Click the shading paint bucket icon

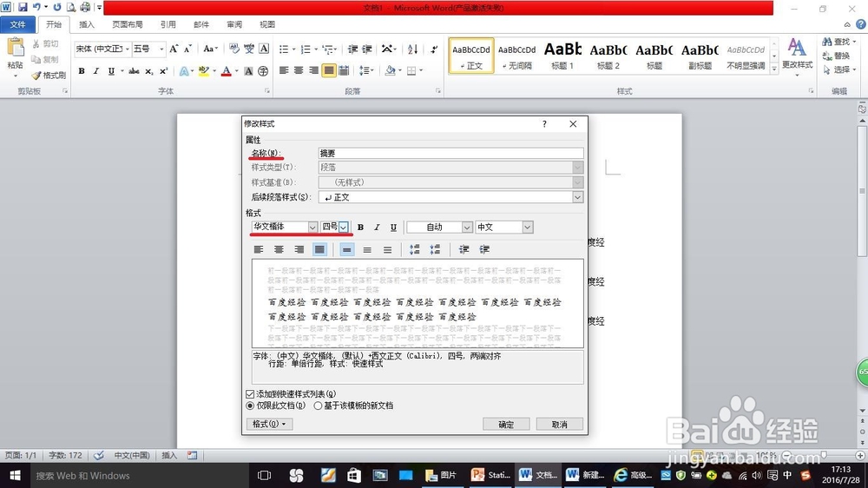(x=391, y=71)
